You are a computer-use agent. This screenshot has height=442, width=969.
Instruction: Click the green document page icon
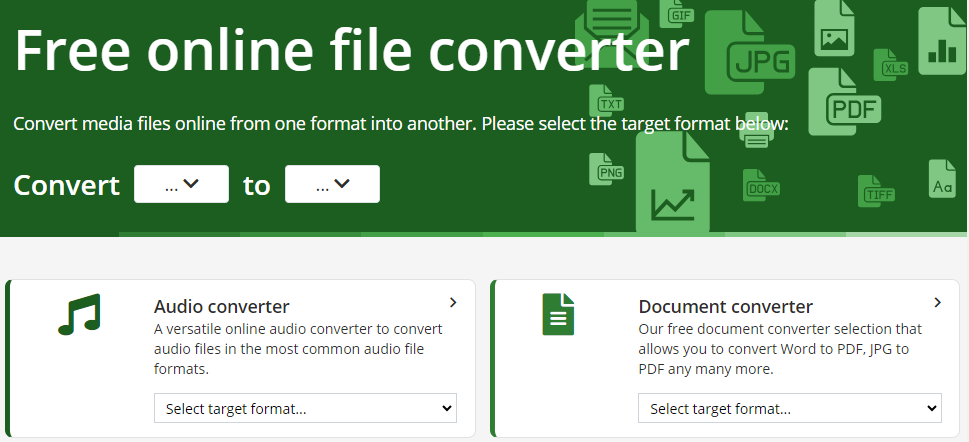[x=558, y=314]
